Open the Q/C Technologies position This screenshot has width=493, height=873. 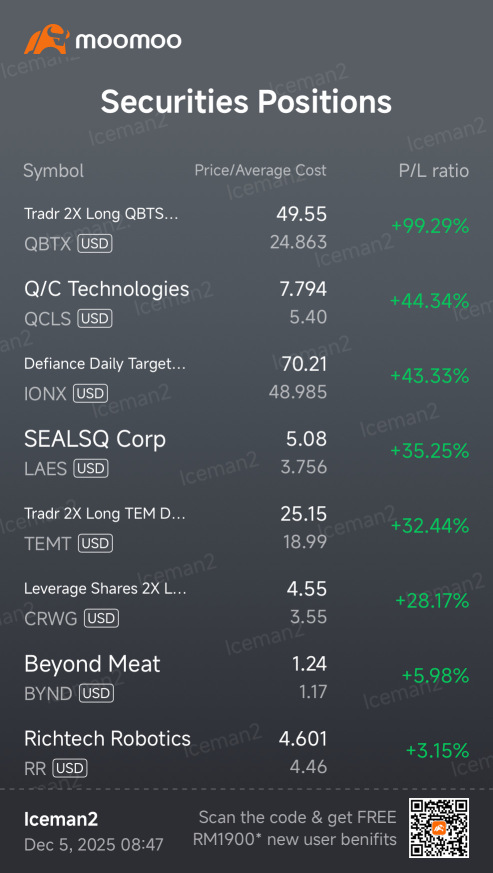click(x=246, y=303)
